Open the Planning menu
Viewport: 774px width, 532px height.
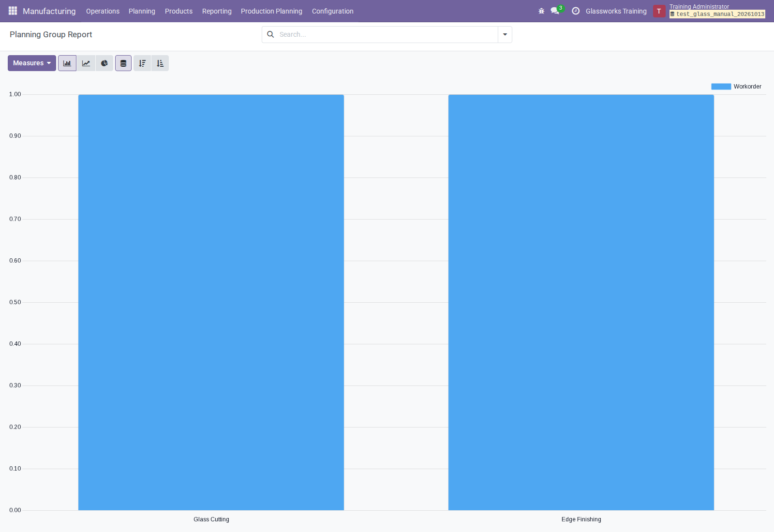point(142,11)
